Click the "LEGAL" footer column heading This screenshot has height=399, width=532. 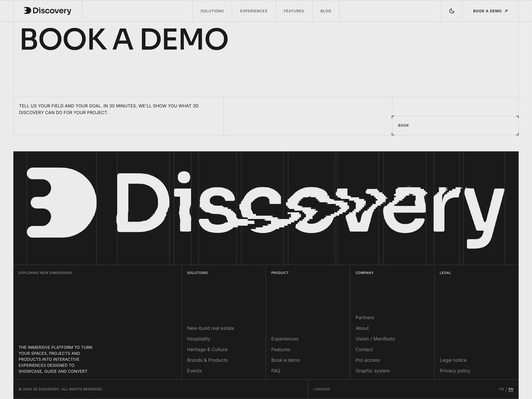pyautogui.click(x=445, y=273)
